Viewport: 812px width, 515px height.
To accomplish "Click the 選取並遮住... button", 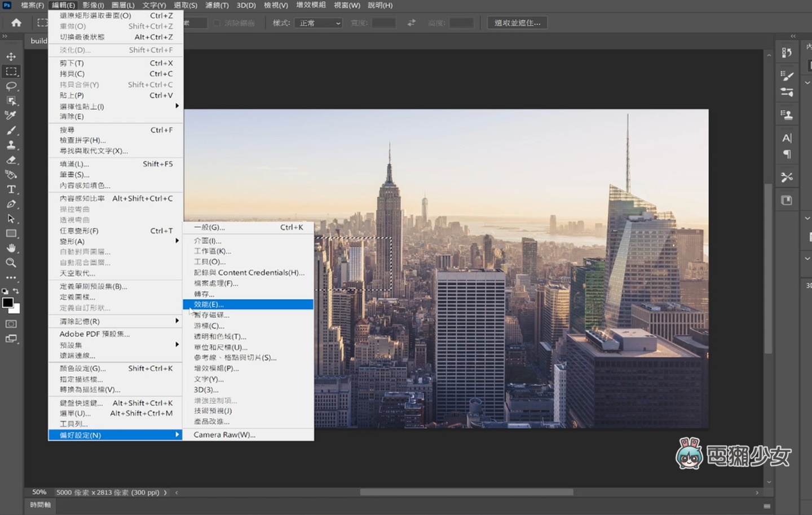I will coord(517,23).
